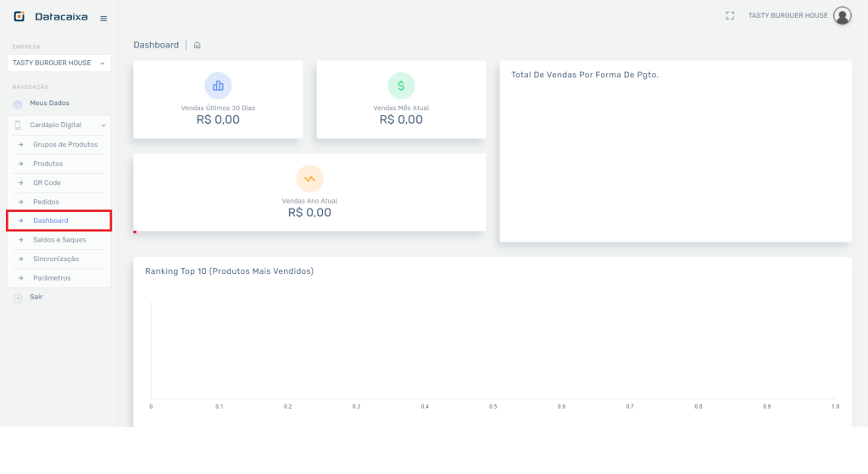Open Sincronização from the sidebar
The image size is (868, 474).
(x=56, y=259)
